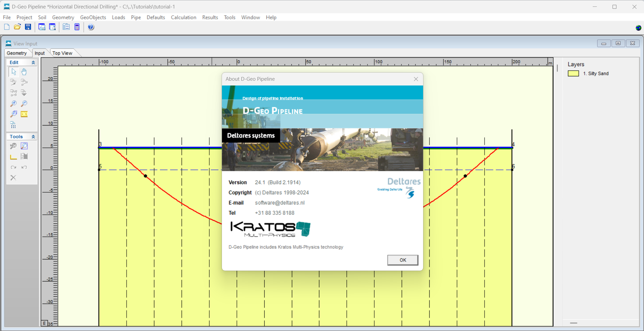This screenshot has width=644, height=331.
Task: Click the Add point to boundary tool
Action: click(13, 82)
